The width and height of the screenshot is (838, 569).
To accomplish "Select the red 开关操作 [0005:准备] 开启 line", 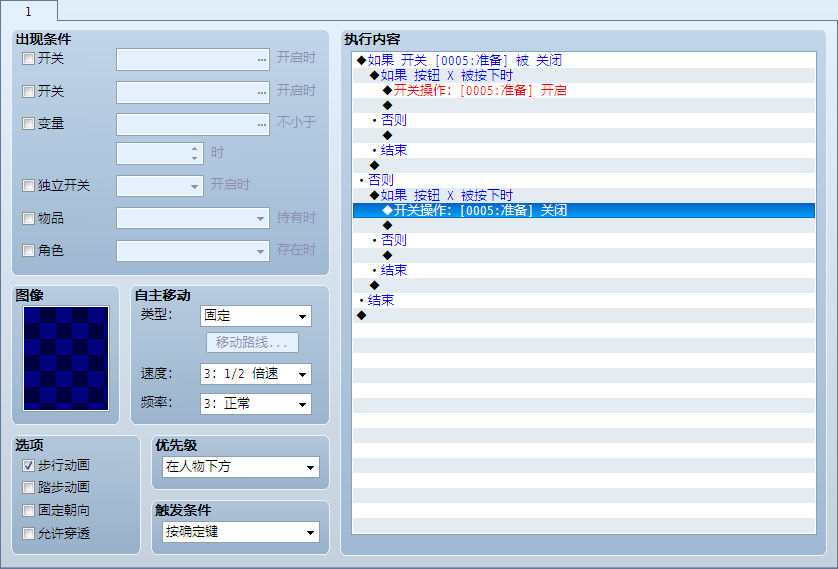I will coord(584,90).
